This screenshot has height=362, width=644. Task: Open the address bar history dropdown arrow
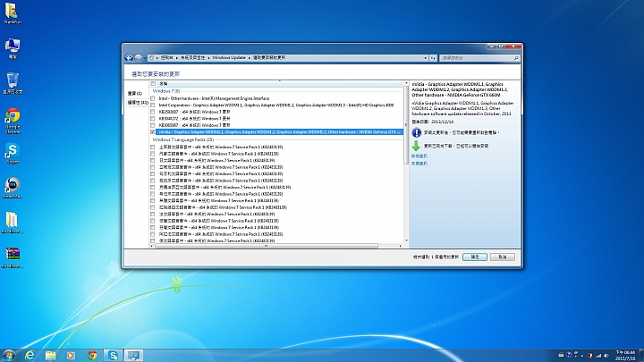coord(425,58)
